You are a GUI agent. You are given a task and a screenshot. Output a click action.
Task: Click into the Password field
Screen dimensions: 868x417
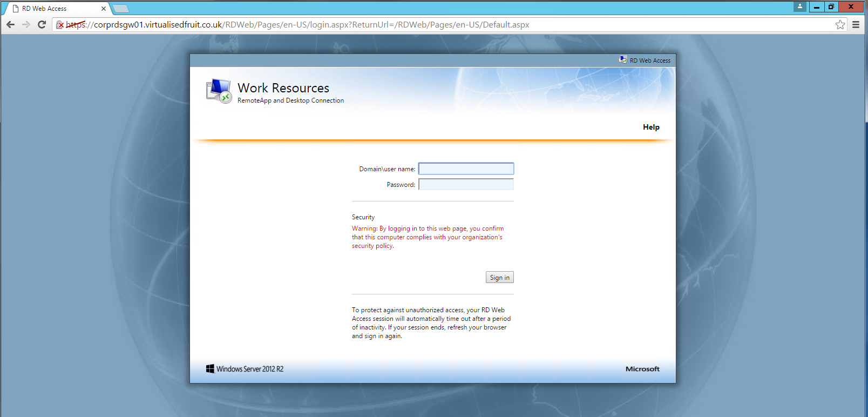pos(466,185)
